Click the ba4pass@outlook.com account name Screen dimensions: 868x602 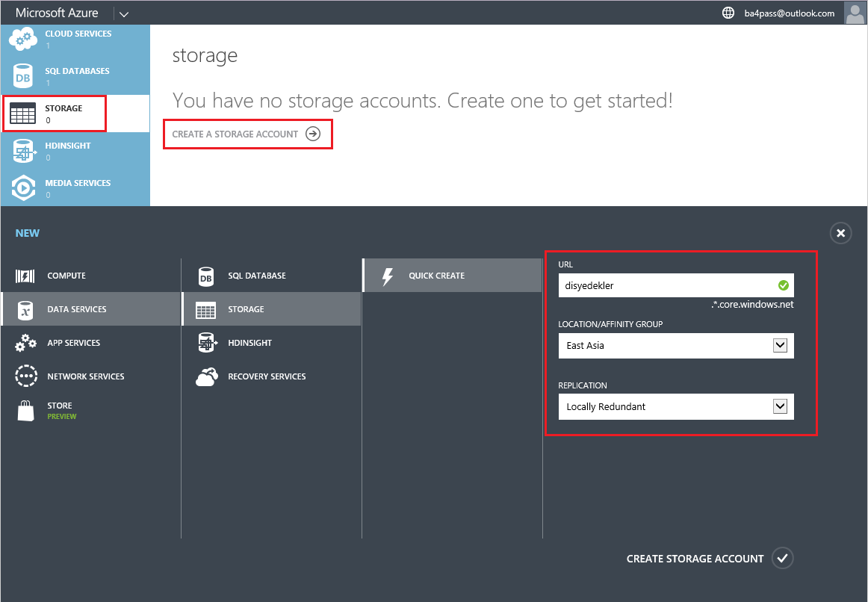coord(790,13)
